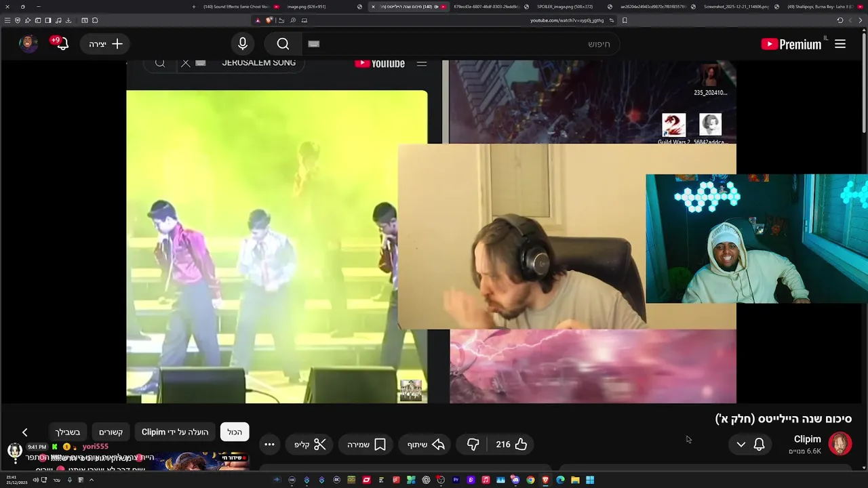Click the youtube.com address bar URL
Viewport: 868px width, 488px height.
pyautogui.click(x=567, y=20)
